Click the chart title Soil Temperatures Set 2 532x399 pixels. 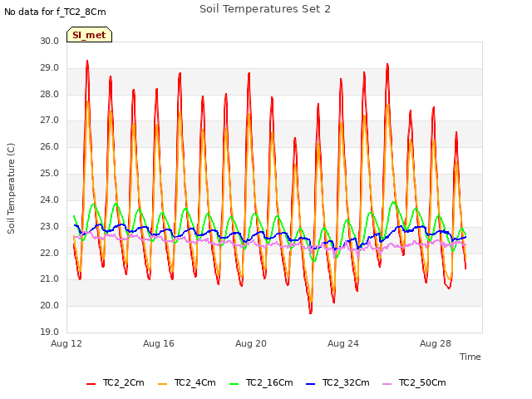pos(265,9)
